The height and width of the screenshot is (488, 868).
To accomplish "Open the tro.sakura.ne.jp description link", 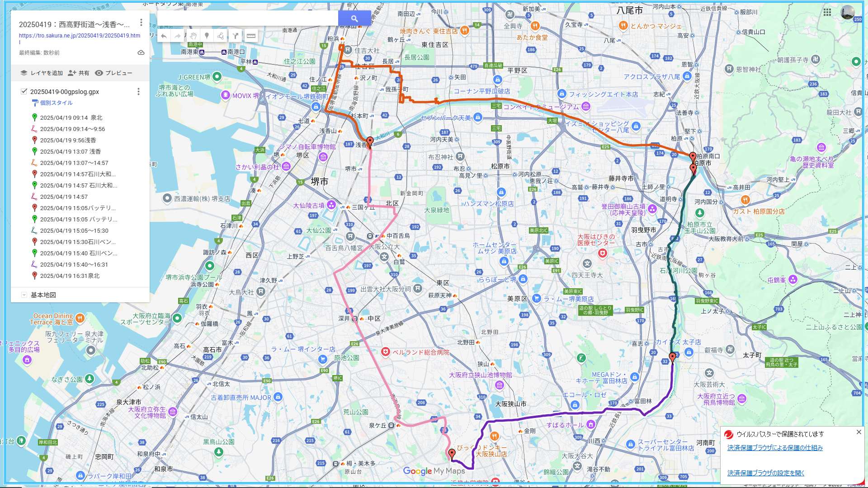I will tap(80, 38).
